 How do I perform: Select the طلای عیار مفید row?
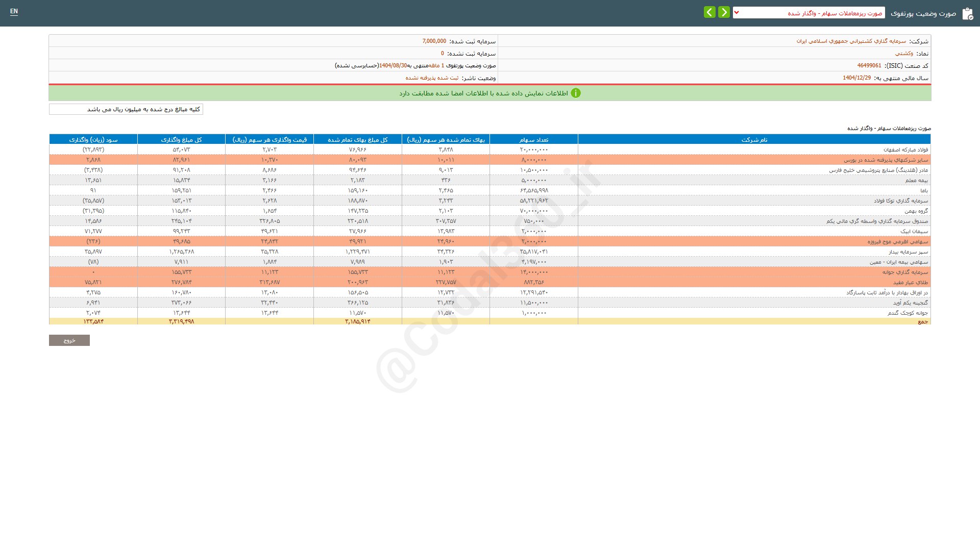(910, 283)
